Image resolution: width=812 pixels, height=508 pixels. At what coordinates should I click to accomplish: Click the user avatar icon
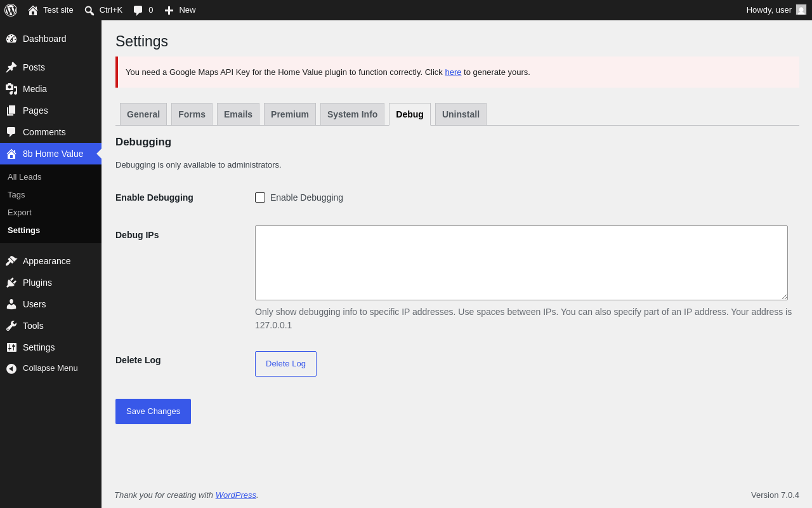[801, 10]
